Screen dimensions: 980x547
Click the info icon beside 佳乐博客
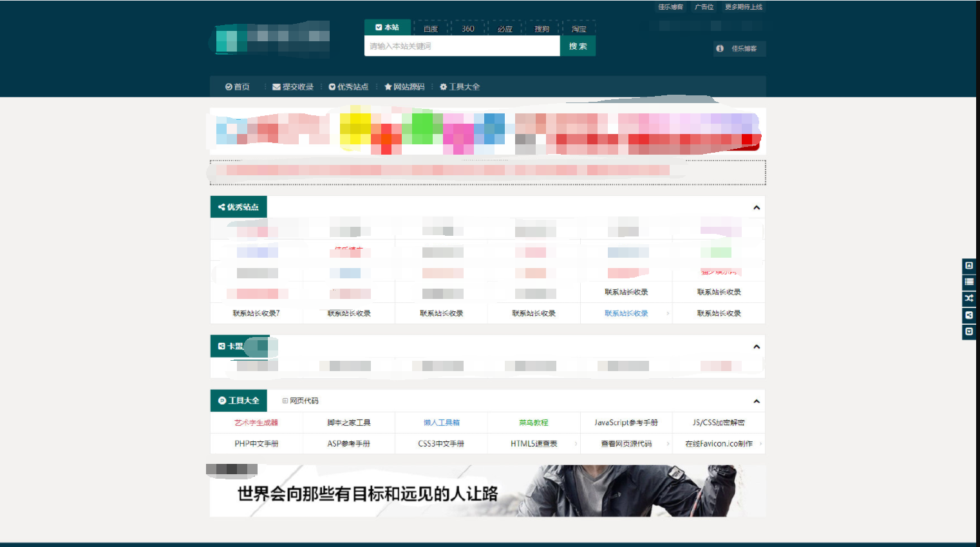[x=720, y=48]
